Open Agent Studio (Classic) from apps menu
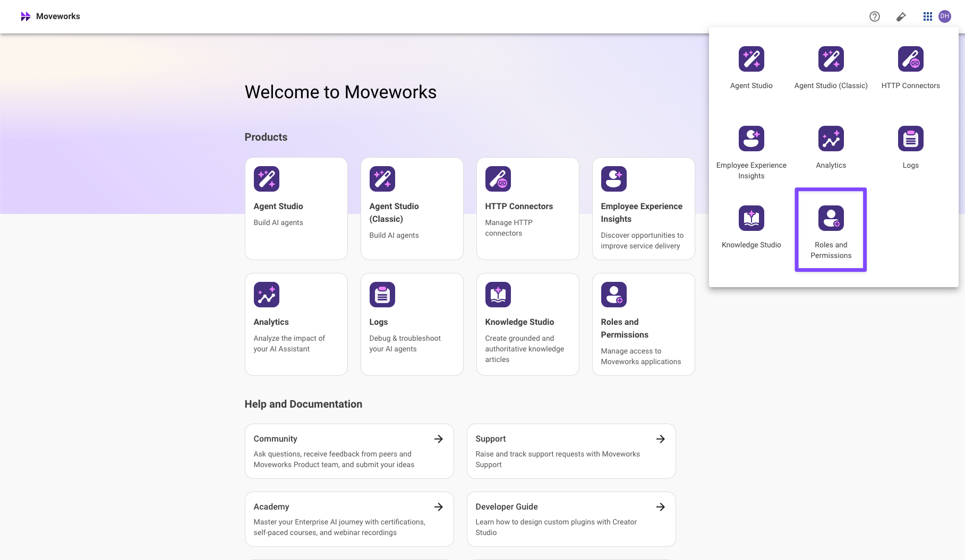Image resolution: width=965 pixels, height=560 pixels. coord(831,68)
